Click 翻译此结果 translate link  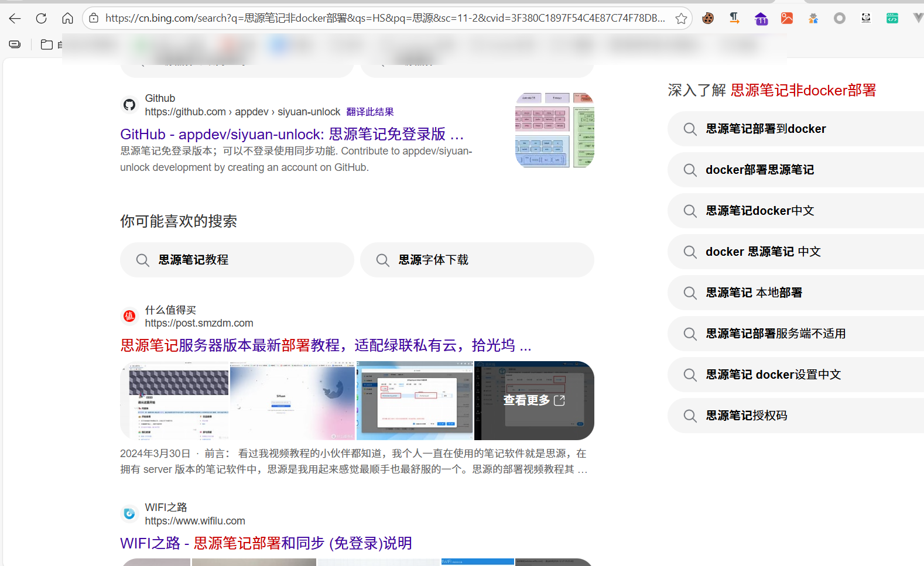(370, 112)
